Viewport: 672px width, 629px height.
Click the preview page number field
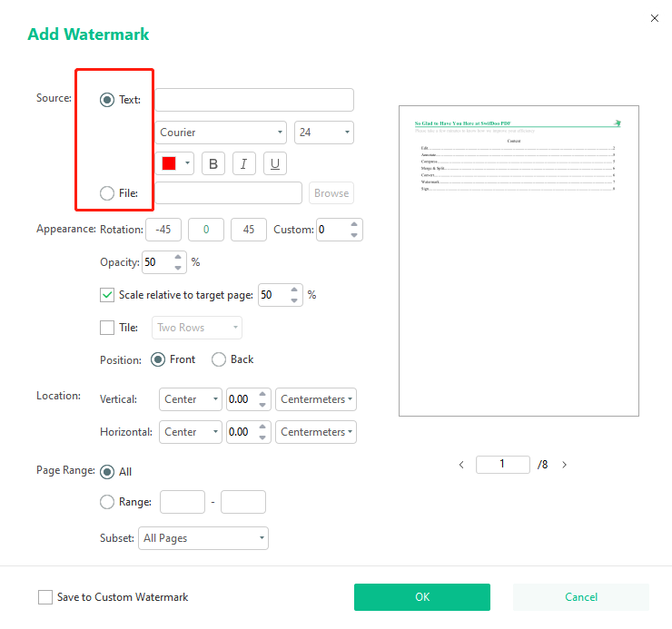[x=503, y=465]
